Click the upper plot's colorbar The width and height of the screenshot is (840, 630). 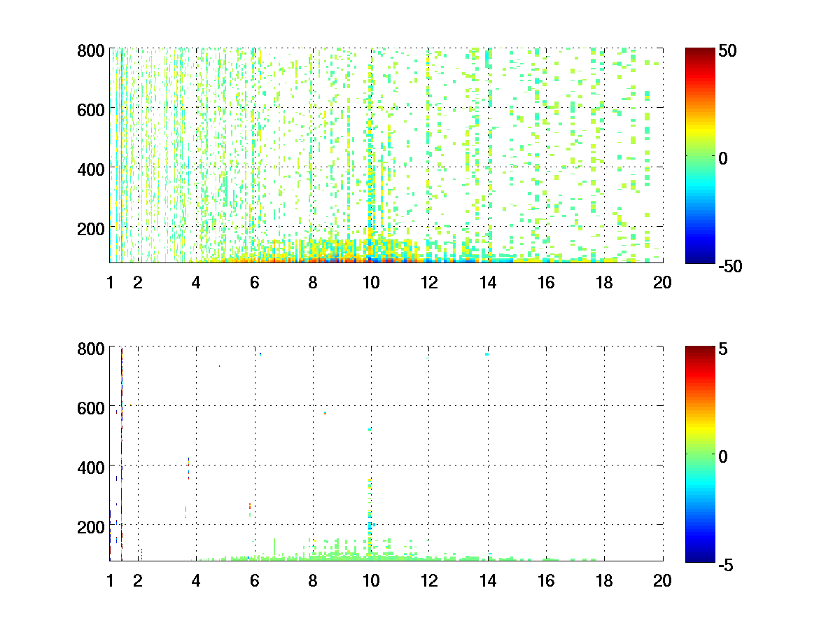(700, 155)
